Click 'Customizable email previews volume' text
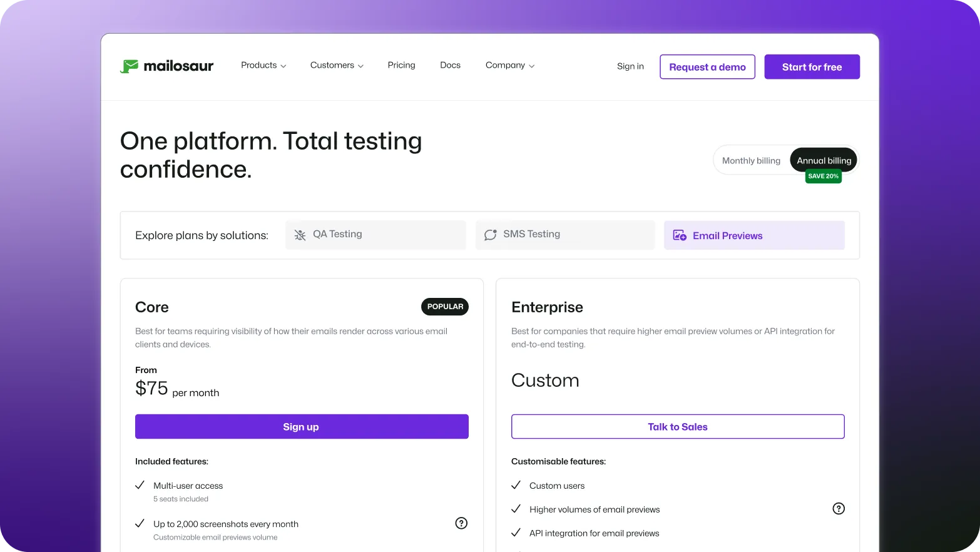 (215, 538)
